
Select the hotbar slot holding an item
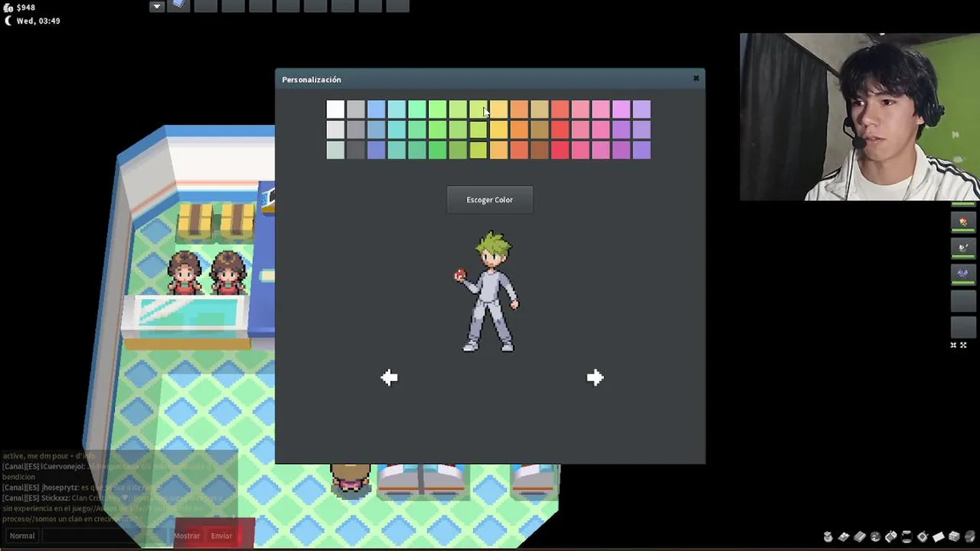tap(178, 5)
